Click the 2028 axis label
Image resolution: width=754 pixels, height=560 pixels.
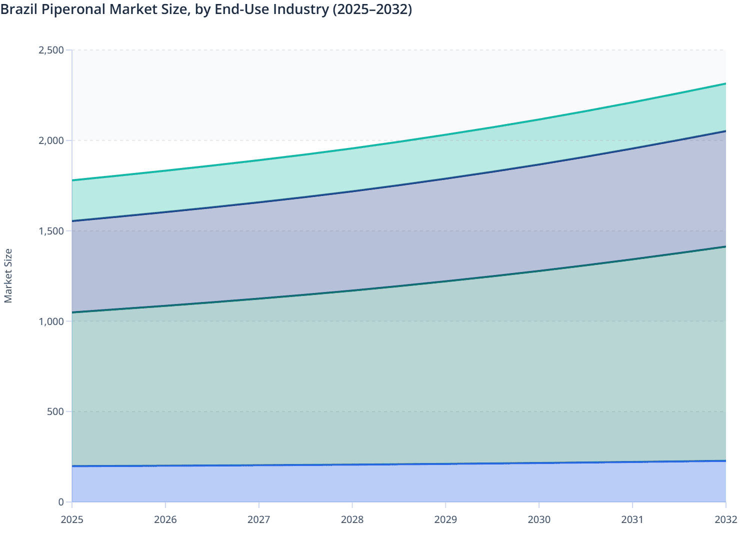(352, 520)
